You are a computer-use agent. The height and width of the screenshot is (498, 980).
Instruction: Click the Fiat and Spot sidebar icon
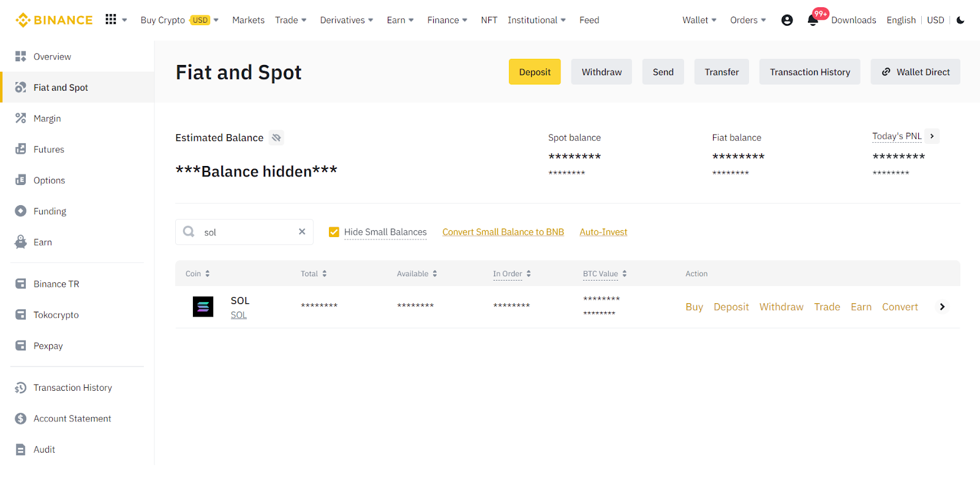(21, 87)
